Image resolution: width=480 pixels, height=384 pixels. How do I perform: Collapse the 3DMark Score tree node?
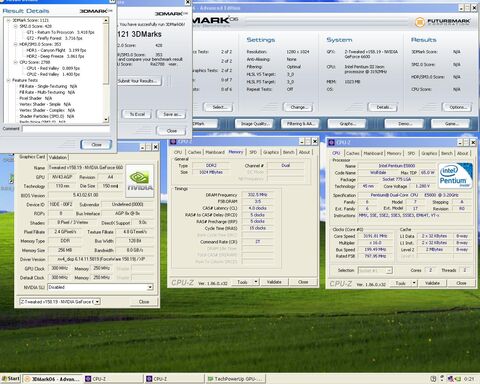pos(9,20)
